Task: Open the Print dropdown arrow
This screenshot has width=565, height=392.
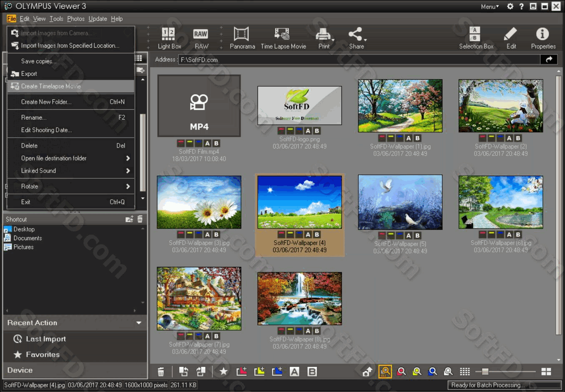Action: [x=333, y=40]
